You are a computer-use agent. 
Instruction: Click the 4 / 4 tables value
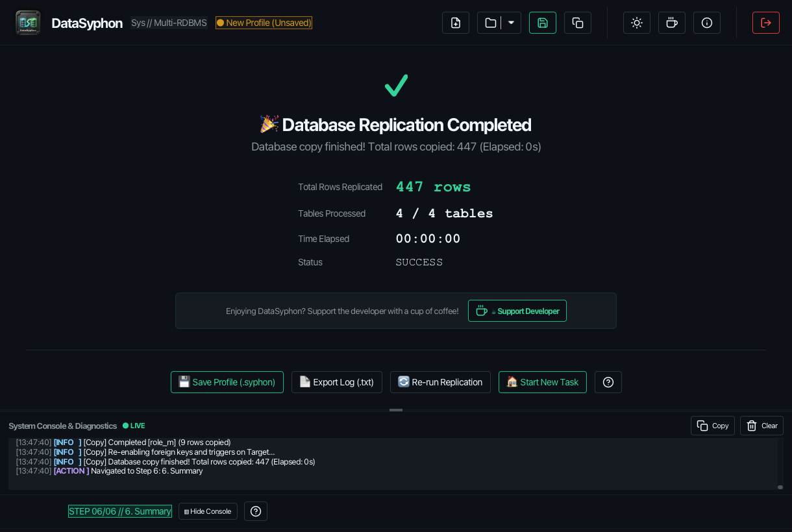click(445, 213)
